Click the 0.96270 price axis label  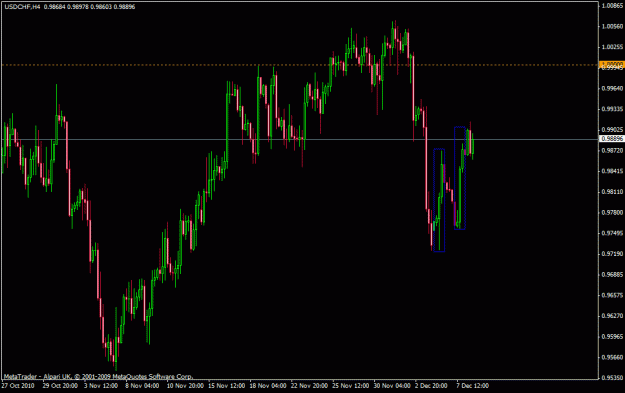612,316
